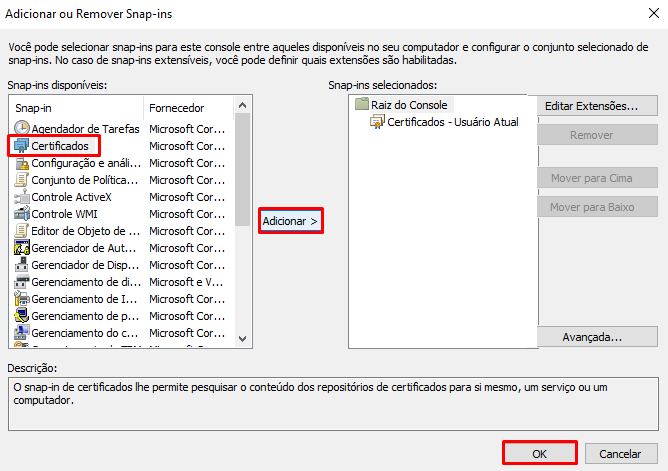The image size is (668, 471).
Task: Dismiss dialog with Cancelar button
Action: coord(620,453)
